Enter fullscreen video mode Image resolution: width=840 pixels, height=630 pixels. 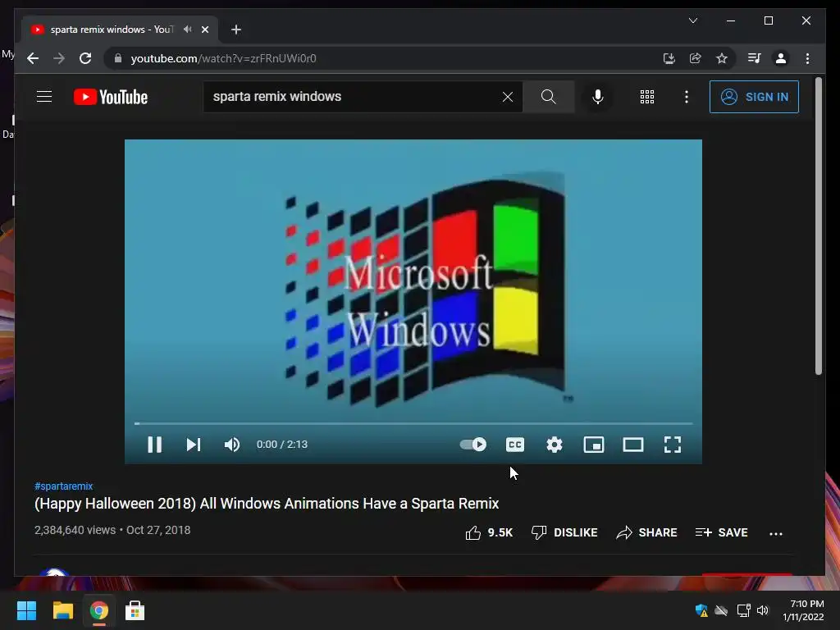(673, 444)
